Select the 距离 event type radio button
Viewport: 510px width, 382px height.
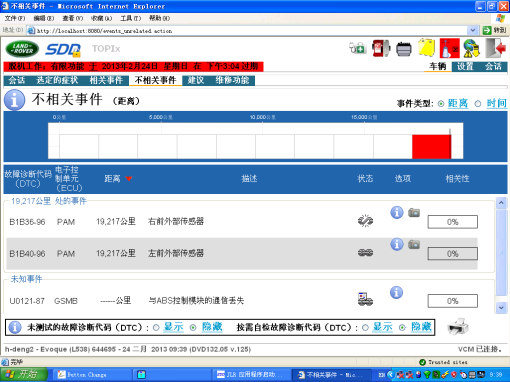point(441,104)
